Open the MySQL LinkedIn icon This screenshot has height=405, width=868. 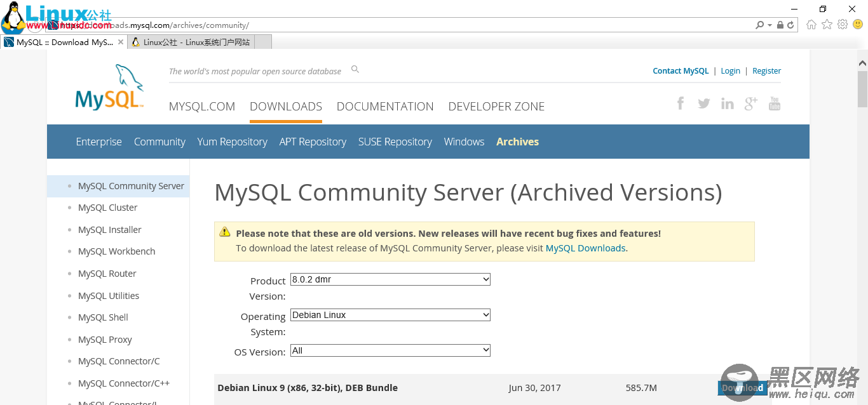click(728, 103)
